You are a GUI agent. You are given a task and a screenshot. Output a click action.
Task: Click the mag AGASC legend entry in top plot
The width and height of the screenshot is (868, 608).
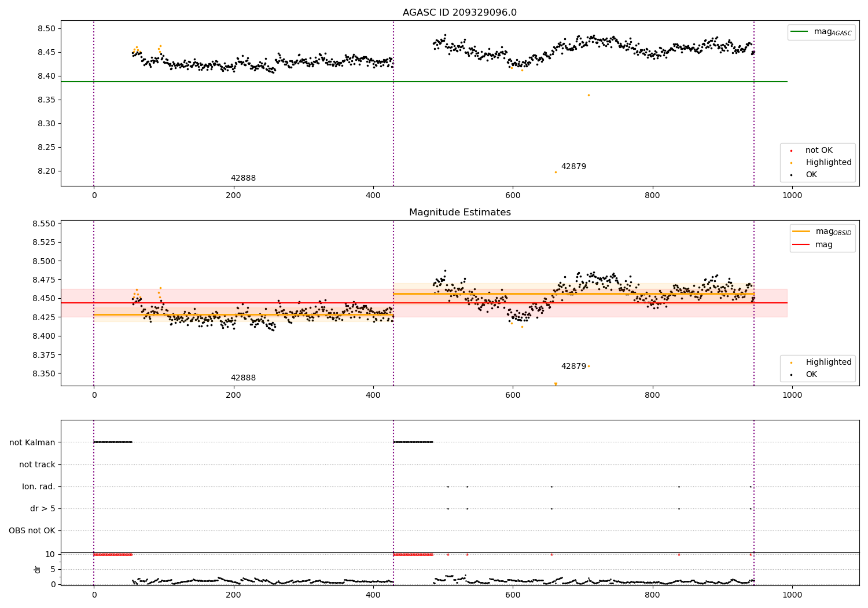821,32
